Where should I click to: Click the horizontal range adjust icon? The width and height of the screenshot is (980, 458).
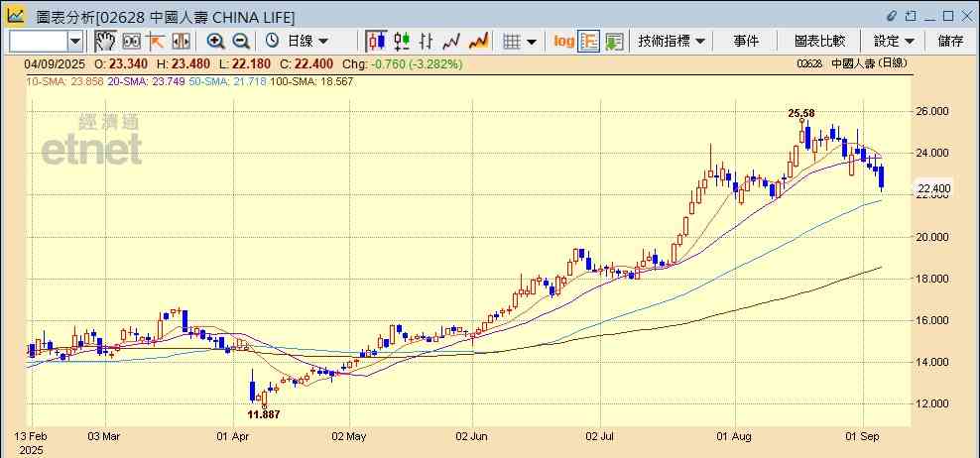pyautogui.click(x=181, y=42)
